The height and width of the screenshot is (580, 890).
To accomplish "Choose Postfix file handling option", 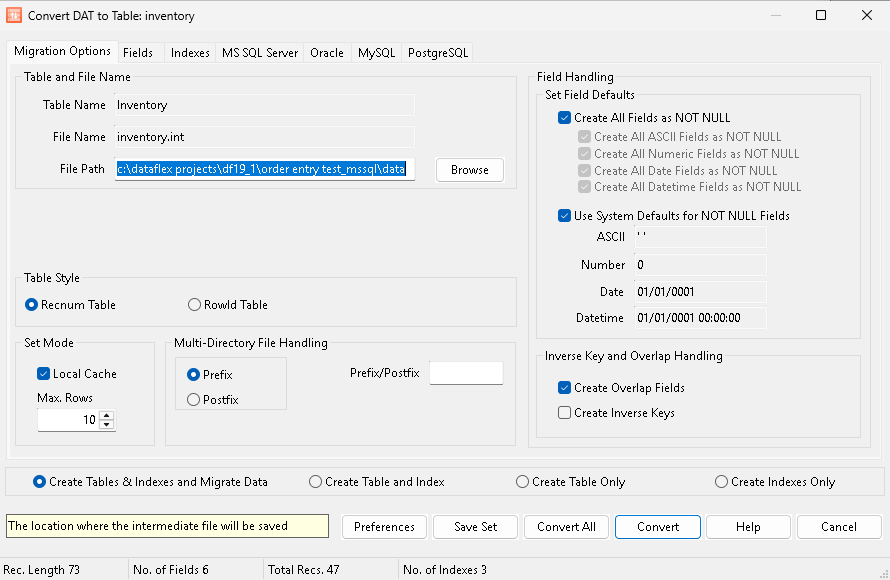I will point(194,400).
